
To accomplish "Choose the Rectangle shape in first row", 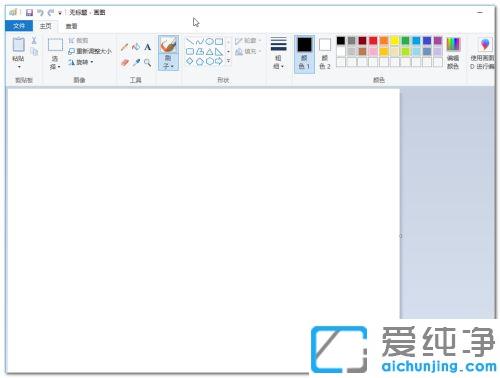I will pyautogui.click(x=219, y=41).
